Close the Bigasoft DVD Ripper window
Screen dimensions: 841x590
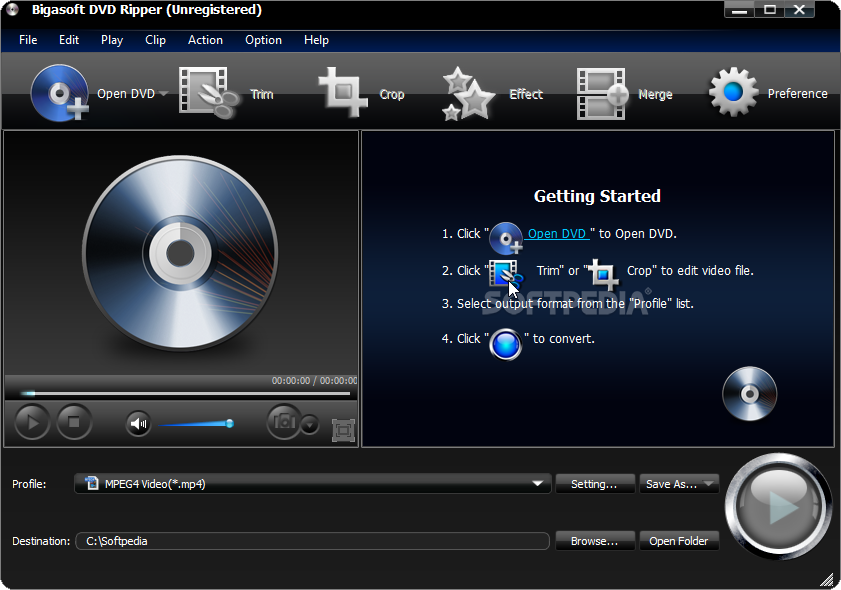coord(800,10)
